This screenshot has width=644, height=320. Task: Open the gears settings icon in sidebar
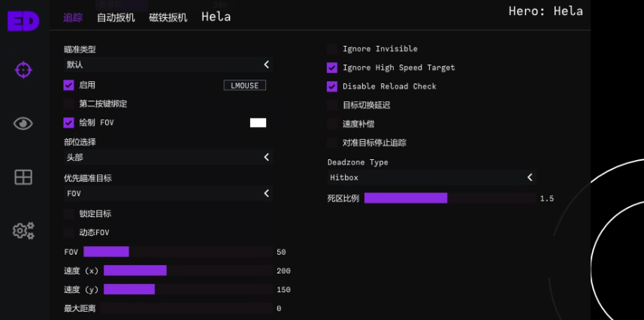tap(23, 231)
